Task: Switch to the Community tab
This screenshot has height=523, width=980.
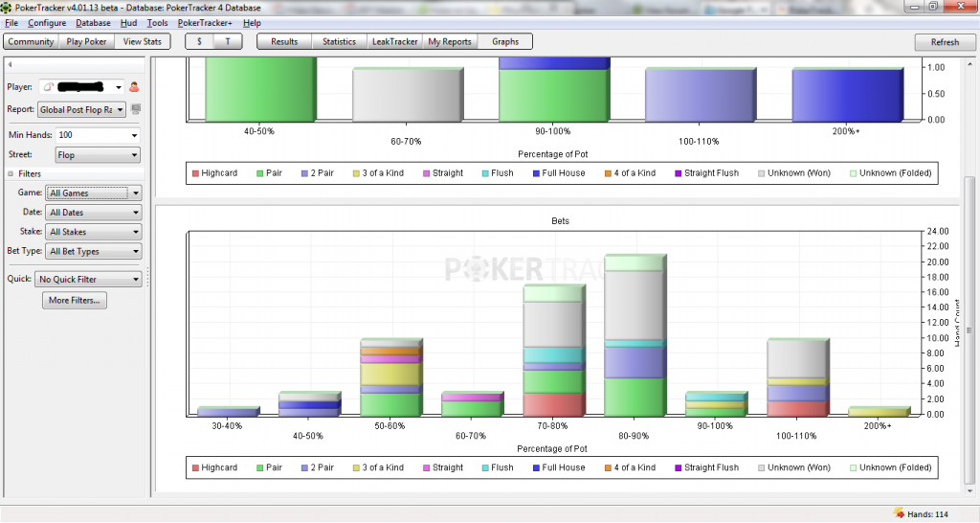Action: point(32,41)
